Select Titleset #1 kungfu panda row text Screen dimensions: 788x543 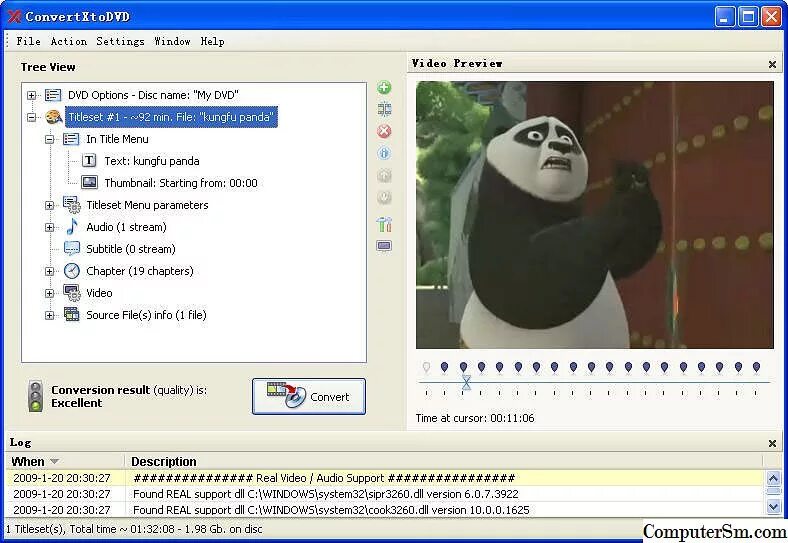coord(171,117)
